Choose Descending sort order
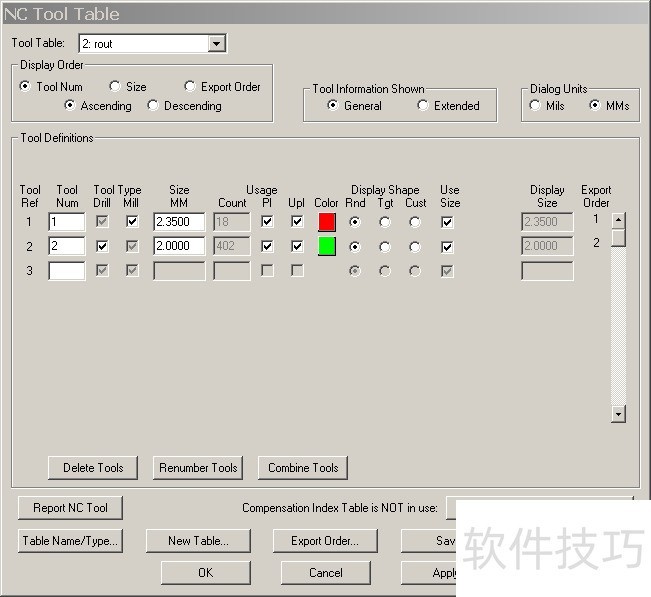Image resolution: width=651 pixels, height=597 pixels. coord(154,106)
